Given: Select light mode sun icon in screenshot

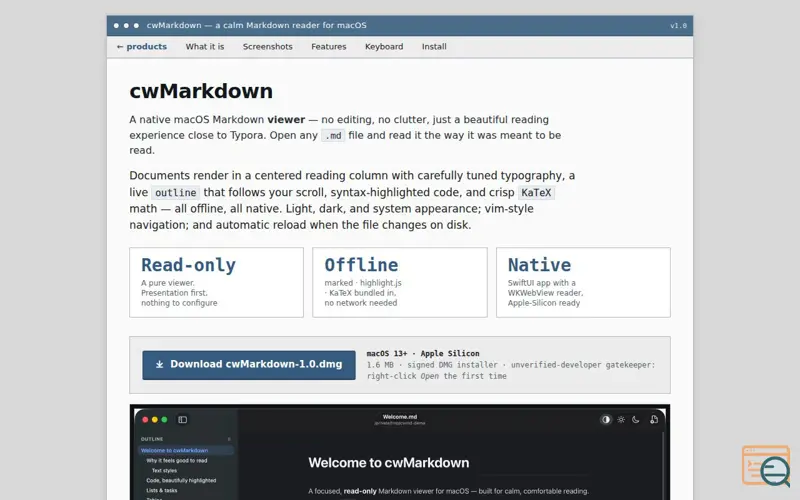Looking at the screenshot, I should [621, 419].
